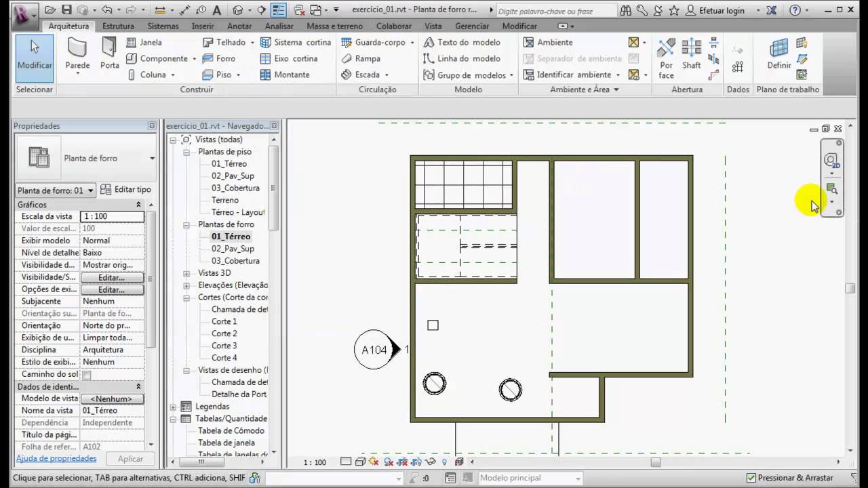The width and height of the screenshot is (868, 488).
Task: Open the 2D navigation wheel in canvas
Action: click(x=831, y=160)
